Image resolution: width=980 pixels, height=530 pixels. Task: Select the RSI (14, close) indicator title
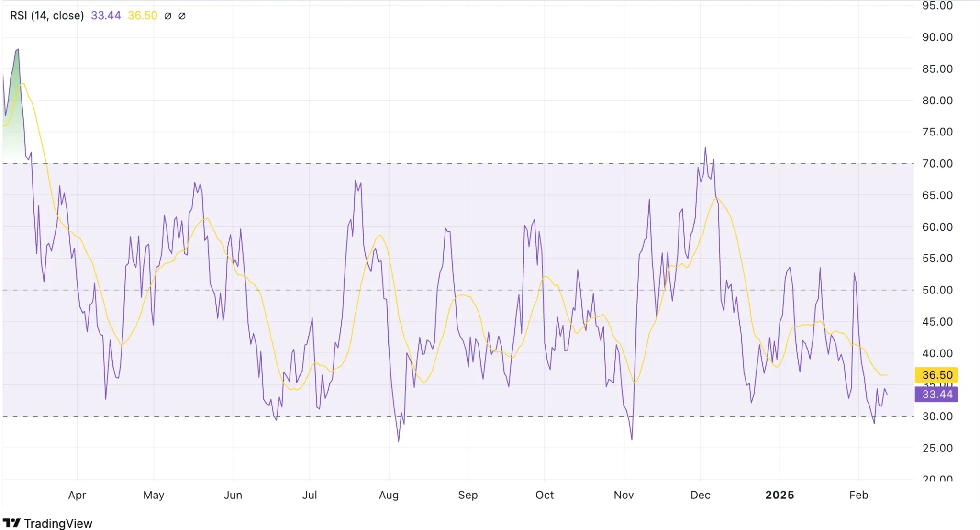click(47, 15)
